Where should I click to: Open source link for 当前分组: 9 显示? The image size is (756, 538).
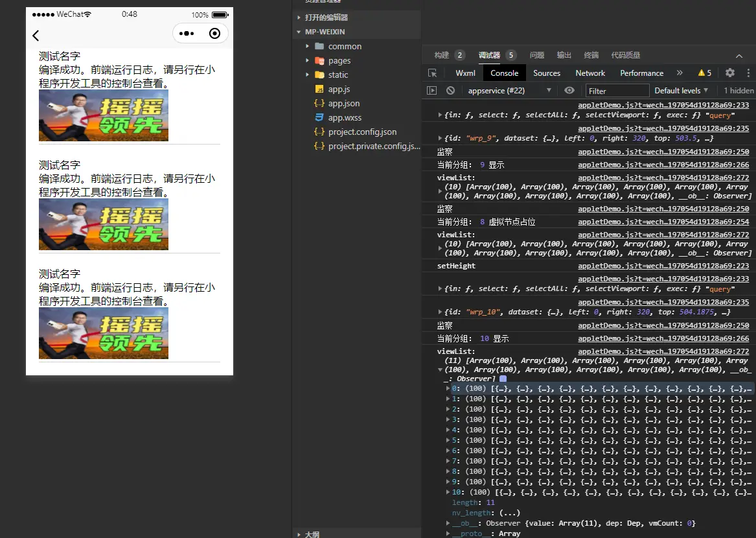point(663,165)
